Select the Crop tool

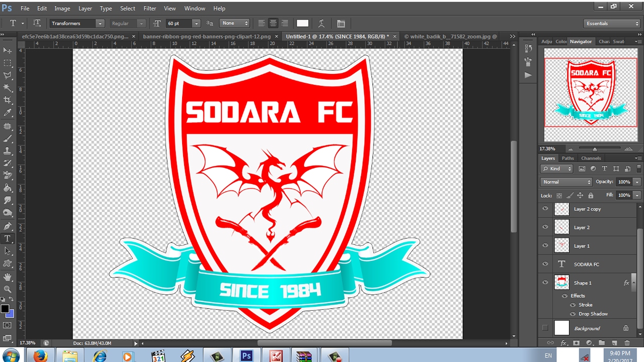(x=8, y=100)
